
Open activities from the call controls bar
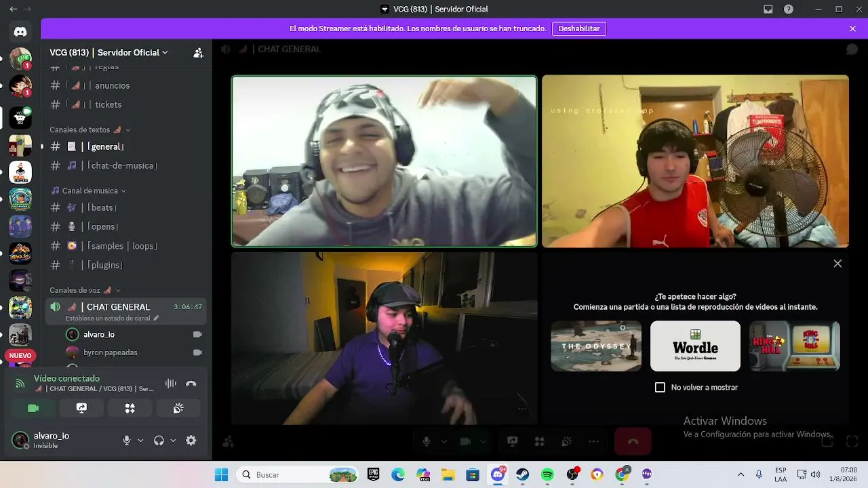click(x=540, y=442)
